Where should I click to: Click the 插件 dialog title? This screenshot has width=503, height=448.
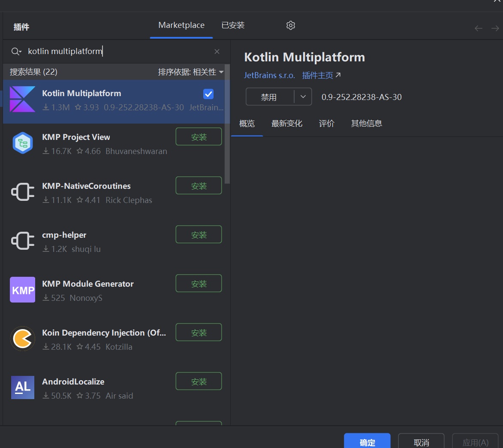click(21, 27)
